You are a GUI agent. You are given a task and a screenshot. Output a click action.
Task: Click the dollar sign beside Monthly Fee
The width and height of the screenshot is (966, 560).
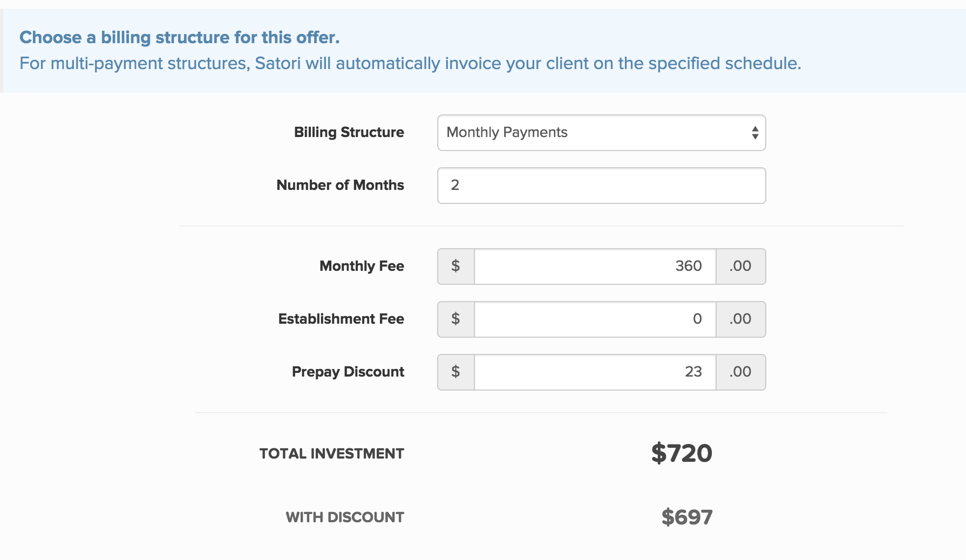point(456,267)
